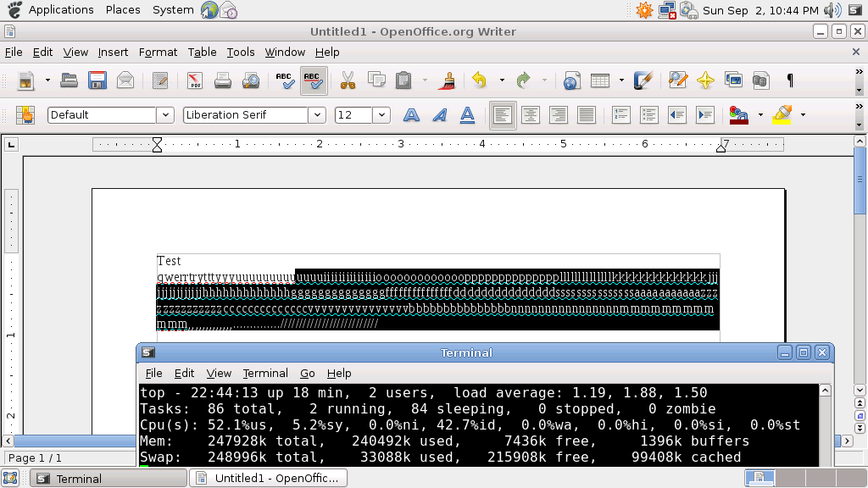Expand the New document type dropdown arrow
This screenshot has width=868, height=488.
[47, 80]
